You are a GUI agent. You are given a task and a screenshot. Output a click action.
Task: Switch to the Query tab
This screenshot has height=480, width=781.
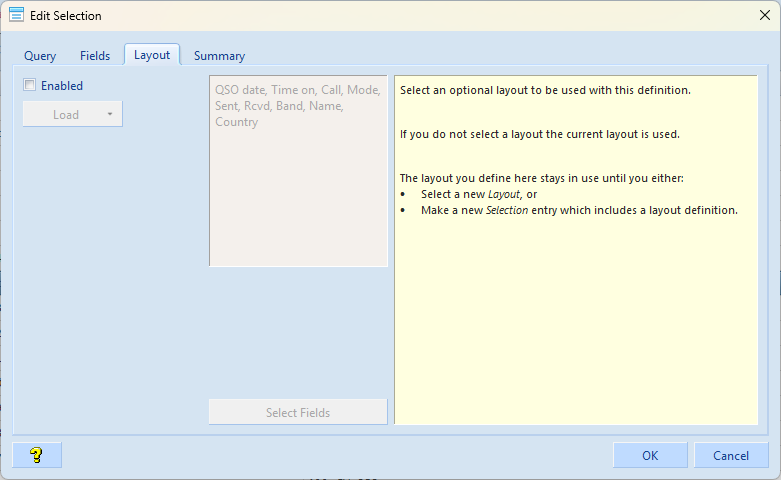40,56
